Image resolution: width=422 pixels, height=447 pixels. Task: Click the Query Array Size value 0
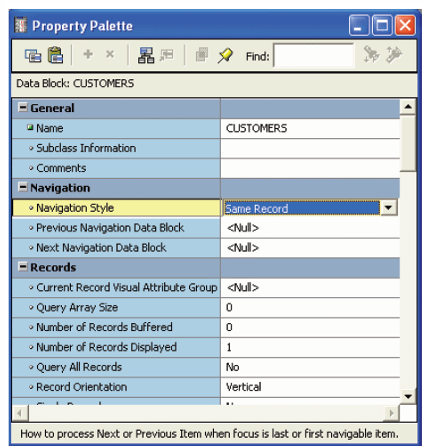point(310,307)
